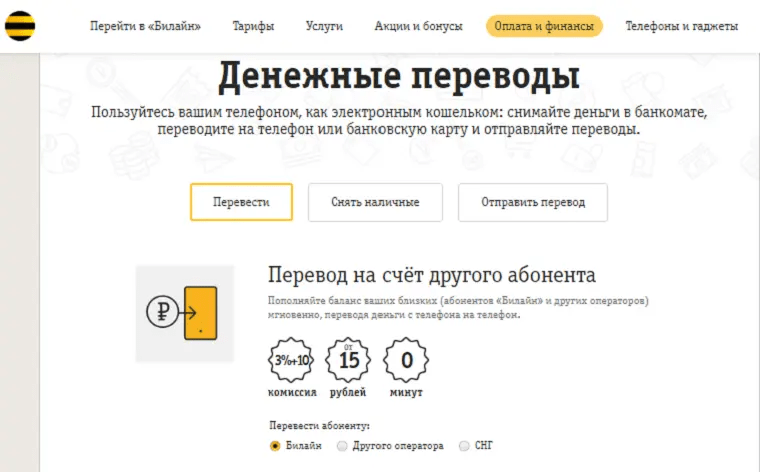Viewport: 763px width, 472px height.
Task: Click intro paragraph starting with Пользуйтесь вашим телефоном
Action: tap(399, 121)
